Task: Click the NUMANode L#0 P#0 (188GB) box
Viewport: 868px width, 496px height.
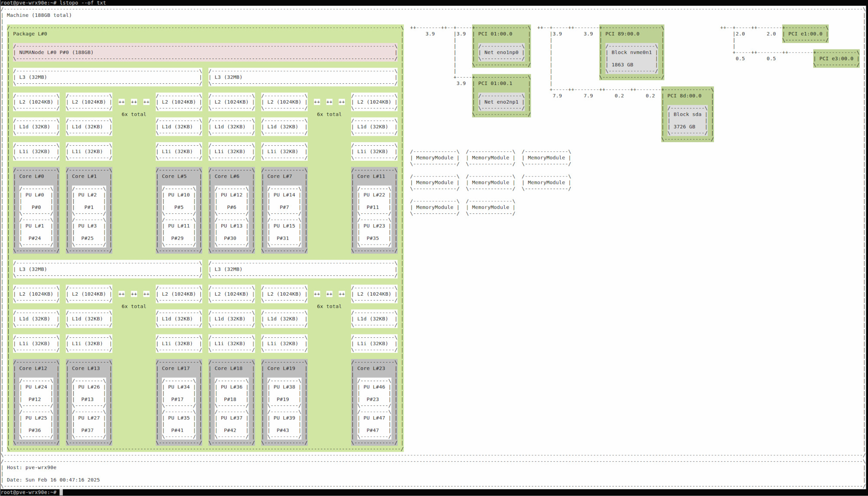Action: (x=205, y=52)
